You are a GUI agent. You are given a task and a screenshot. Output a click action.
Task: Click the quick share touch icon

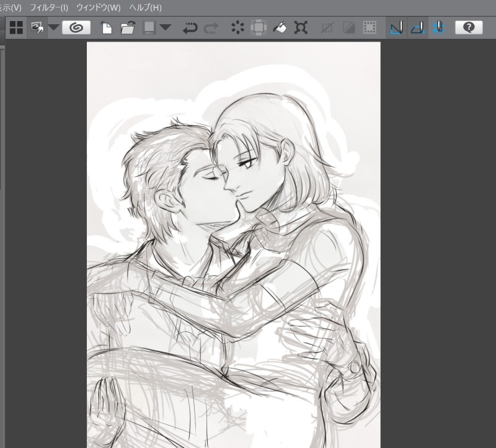pos(37,27)
